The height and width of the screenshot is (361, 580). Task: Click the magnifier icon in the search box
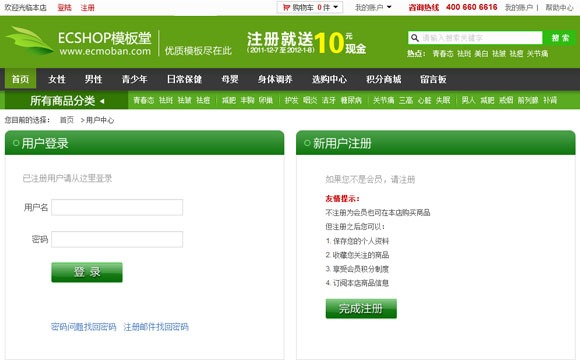tap(415, 38)
